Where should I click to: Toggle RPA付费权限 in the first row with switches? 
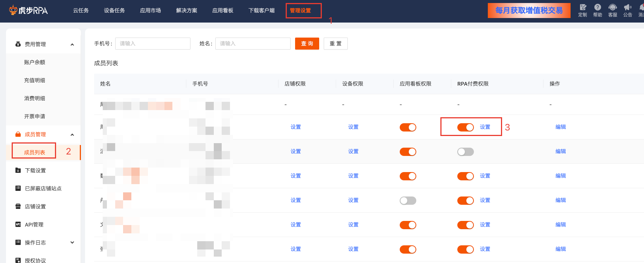coord(466,127)
